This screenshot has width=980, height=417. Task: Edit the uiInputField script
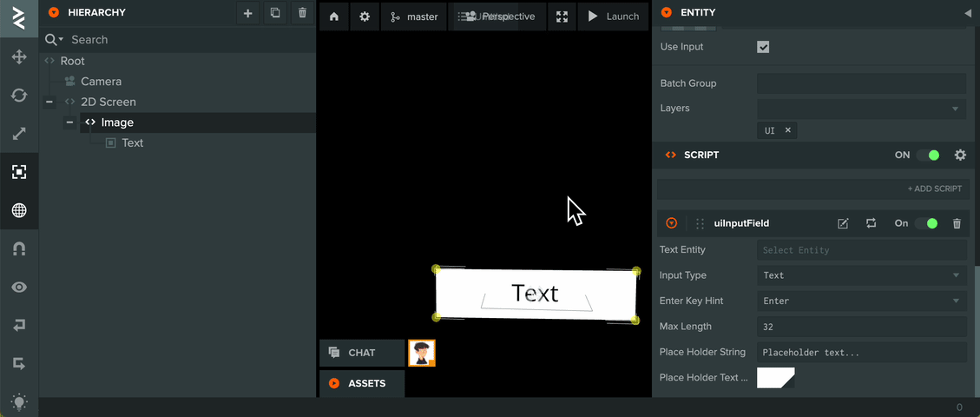click(x=843, y=223)
